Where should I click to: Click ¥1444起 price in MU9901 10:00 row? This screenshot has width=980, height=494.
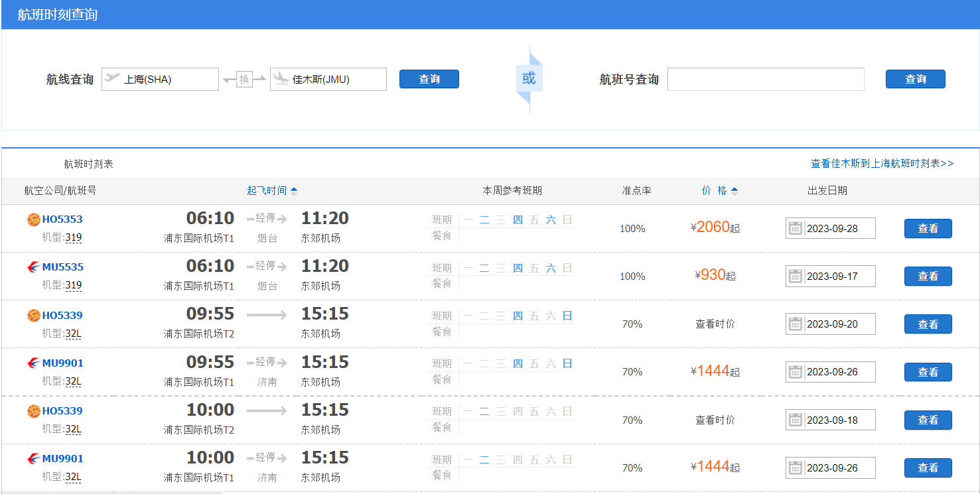[x=715, y=467]
